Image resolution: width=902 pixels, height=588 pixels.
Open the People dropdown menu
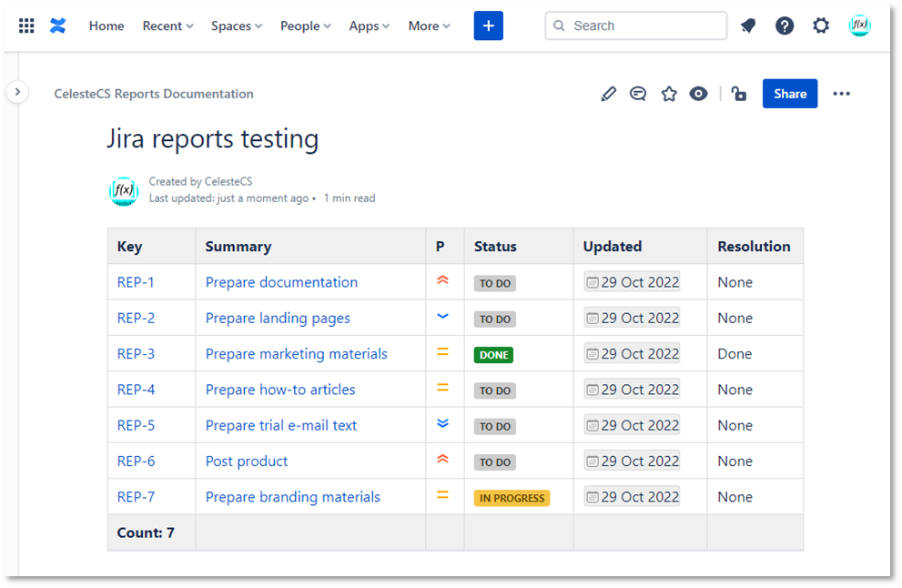click(306, 25)
